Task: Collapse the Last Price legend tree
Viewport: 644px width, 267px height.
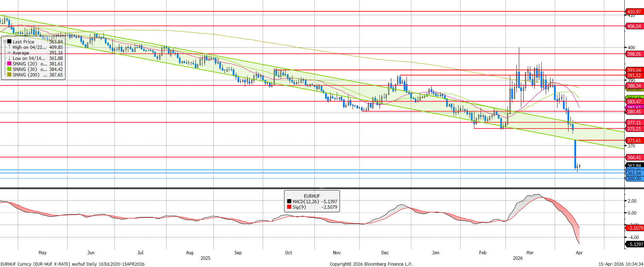Action: point(5,41)
